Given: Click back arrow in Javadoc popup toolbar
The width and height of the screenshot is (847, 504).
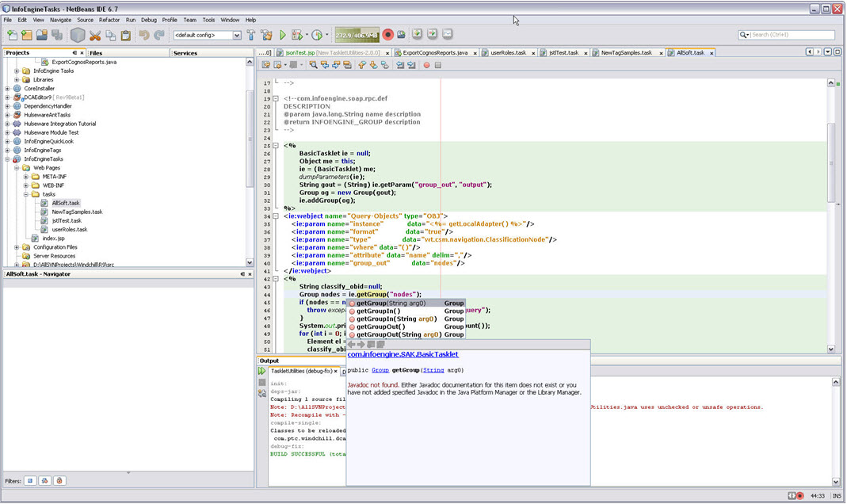Looking at the screenshot, I should coord(353,345).
